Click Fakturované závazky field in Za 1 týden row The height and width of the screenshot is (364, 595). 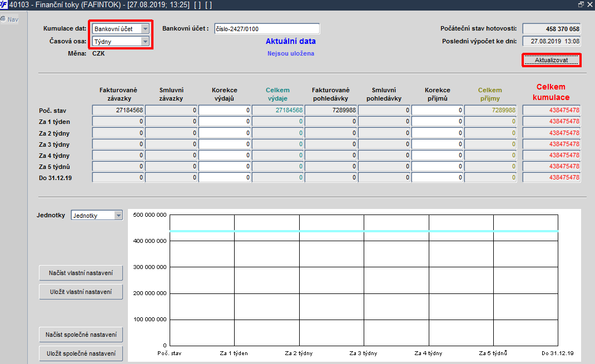click(x=118, y=121)
